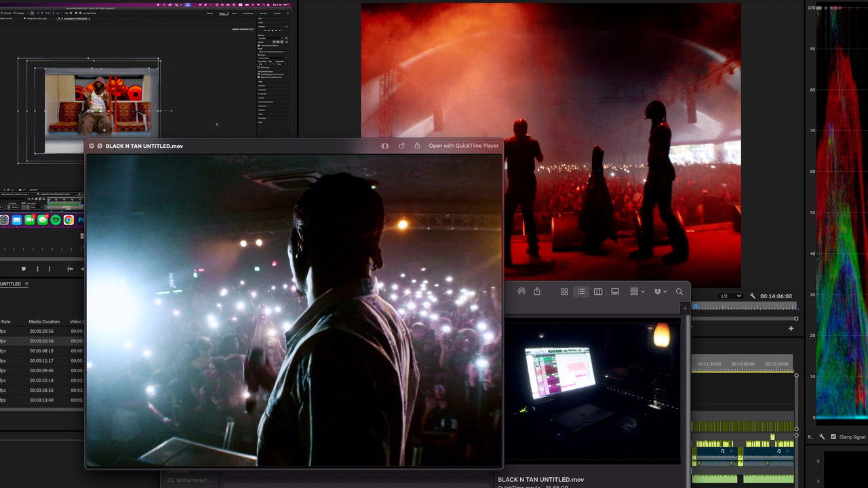The image size is (868, 488).
Task: Switch Finder to icon grid view
Action: pos(564,291)
